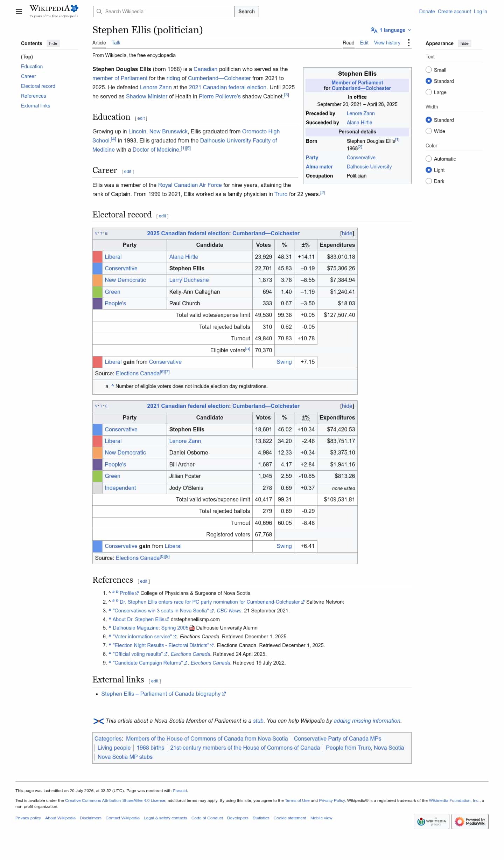504x860 pixels.
Task: Select the Wide width option
Action: coord(429,131)
